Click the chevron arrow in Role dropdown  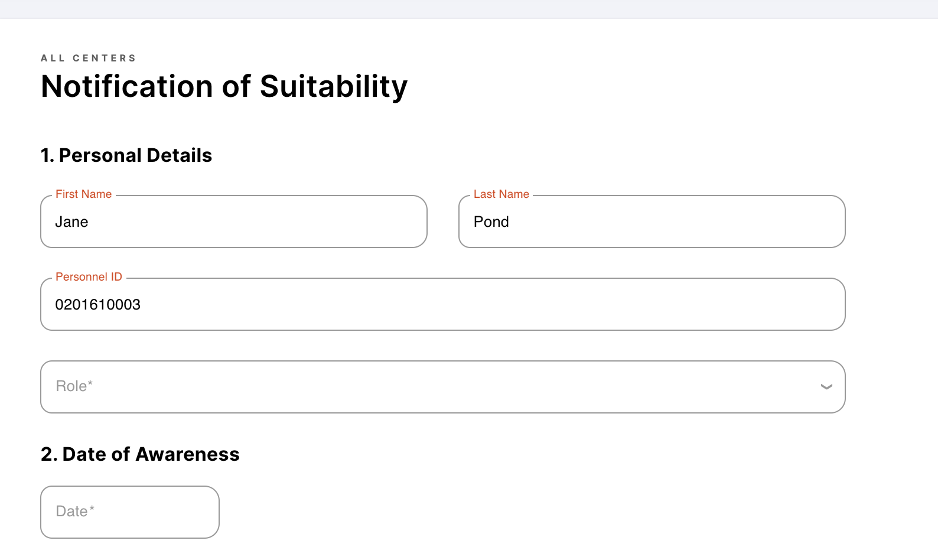click(826, 387)
